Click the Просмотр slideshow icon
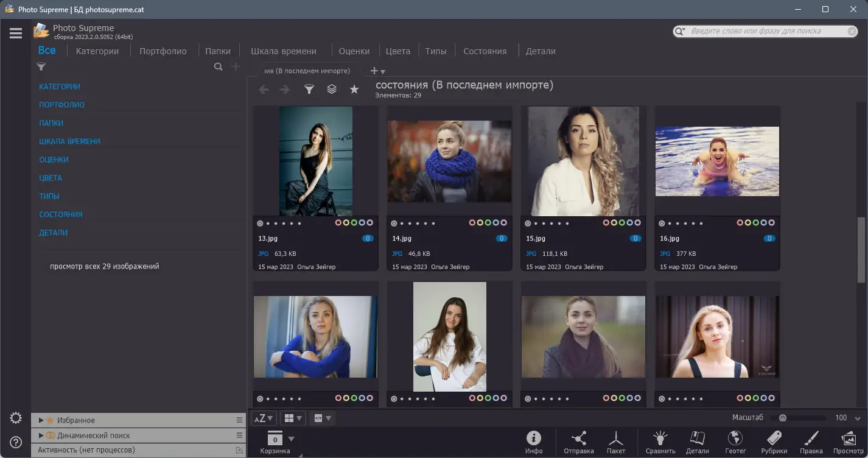This screenshot has width=868, height=458. (849, 437)
